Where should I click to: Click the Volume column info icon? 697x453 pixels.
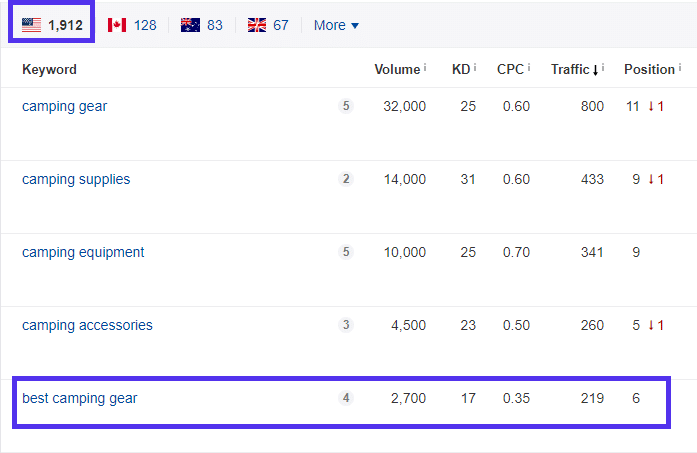click(x=425, y=68)
